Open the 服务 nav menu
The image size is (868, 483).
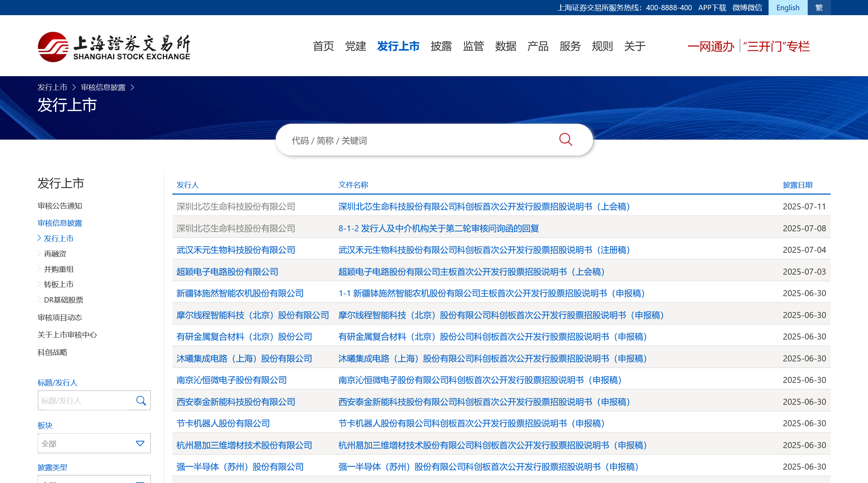coord(570,46)
